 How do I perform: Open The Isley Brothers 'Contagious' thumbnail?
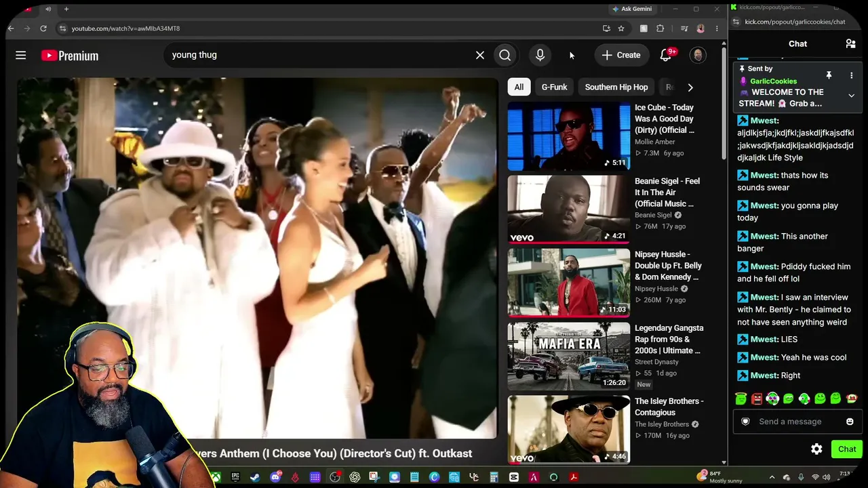pyautogui.click(x=569, y=430)
